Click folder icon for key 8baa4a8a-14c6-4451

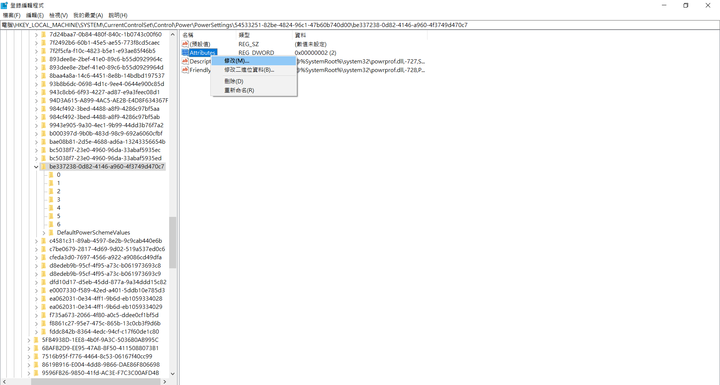(x=44, y=76)
